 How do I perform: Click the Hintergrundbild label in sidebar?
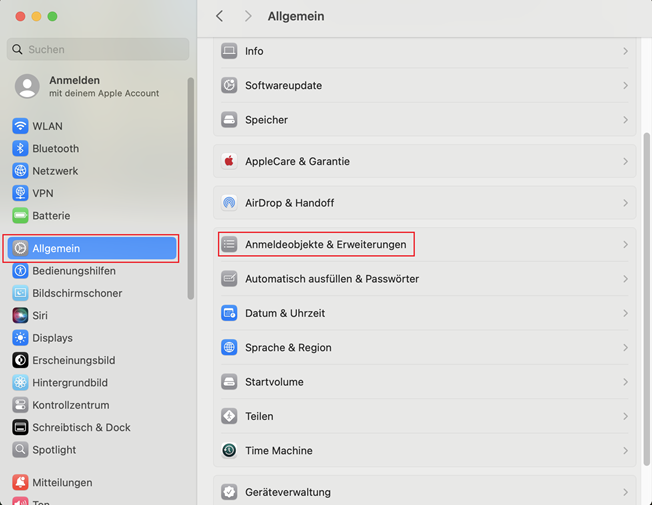tap(70, 383)
